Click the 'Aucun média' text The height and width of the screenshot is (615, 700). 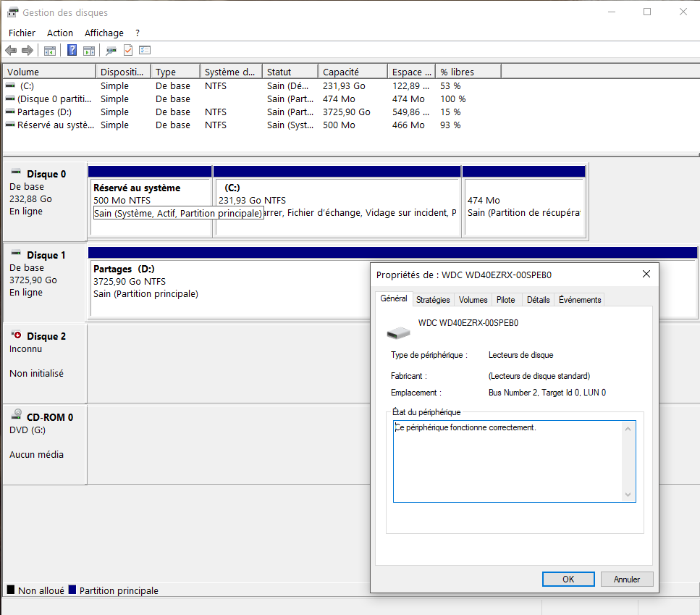click(37, 455)
